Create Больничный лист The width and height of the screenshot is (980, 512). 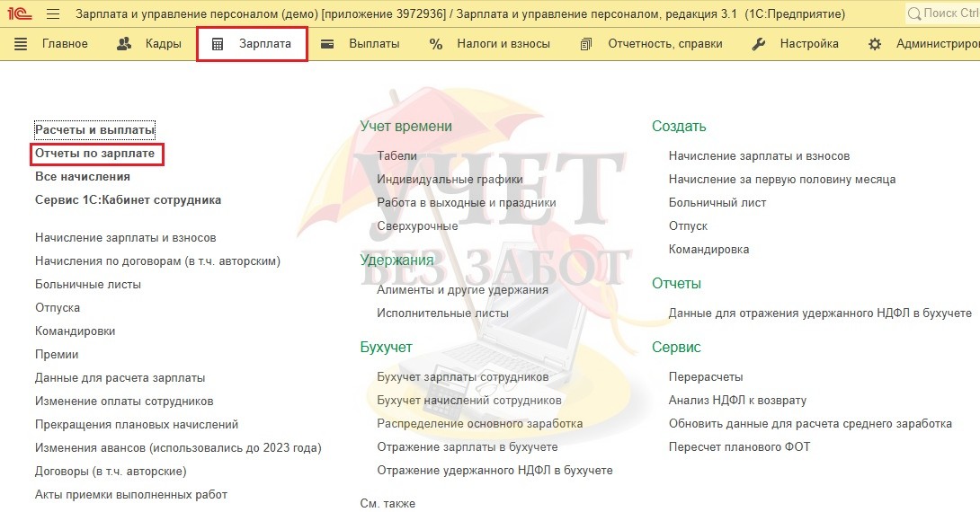[x=717, y=203]
